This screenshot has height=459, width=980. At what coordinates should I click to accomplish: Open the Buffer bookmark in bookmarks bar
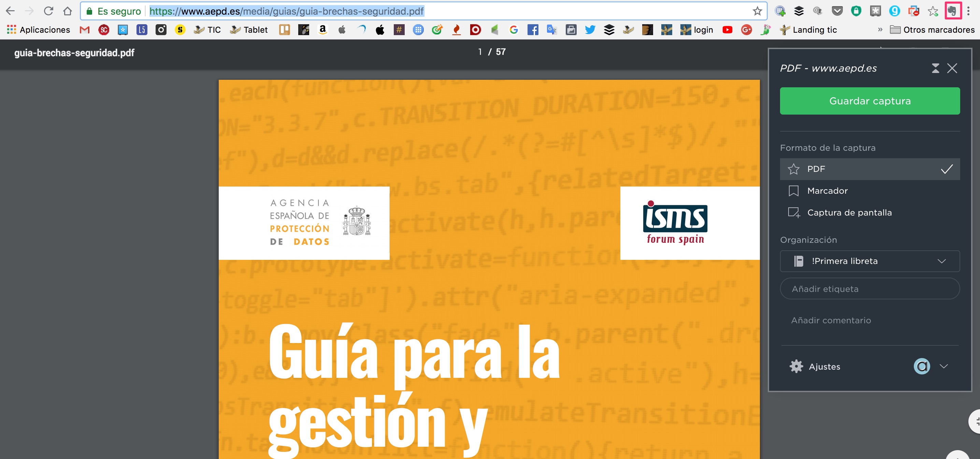tap(609, 30)
